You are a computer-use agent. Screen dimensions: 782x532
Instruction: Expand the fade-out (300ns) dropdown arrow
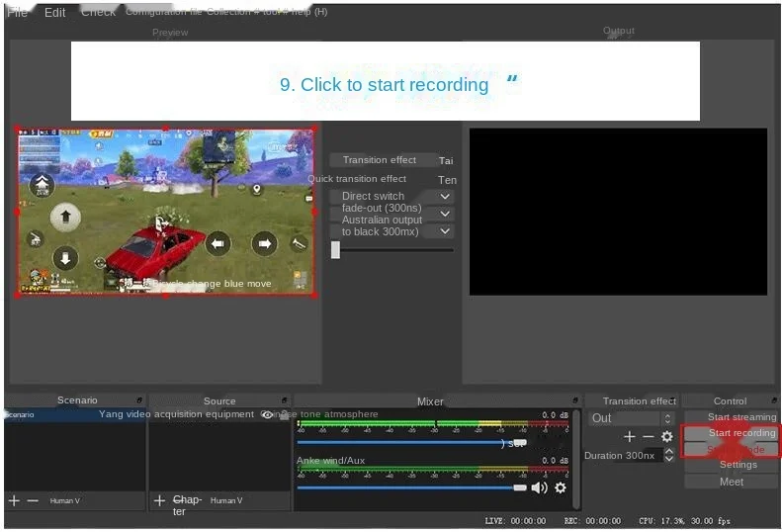(445, 214)
